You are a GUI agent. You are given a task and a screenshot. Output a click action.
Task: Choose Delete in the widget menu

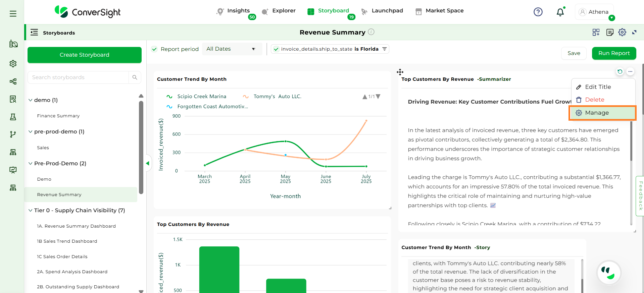[594, 100]
